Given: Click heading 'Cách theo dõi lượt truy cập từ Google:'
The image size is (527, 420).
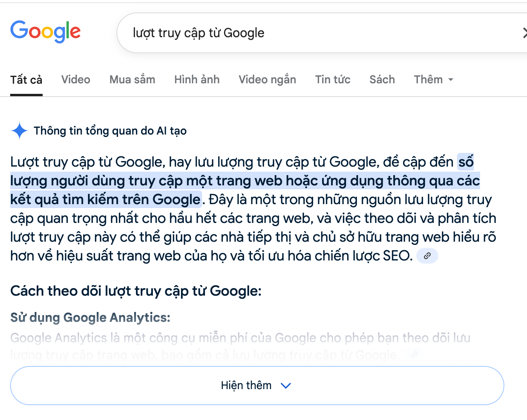Looking at the screenshot, I should (136, 291).
